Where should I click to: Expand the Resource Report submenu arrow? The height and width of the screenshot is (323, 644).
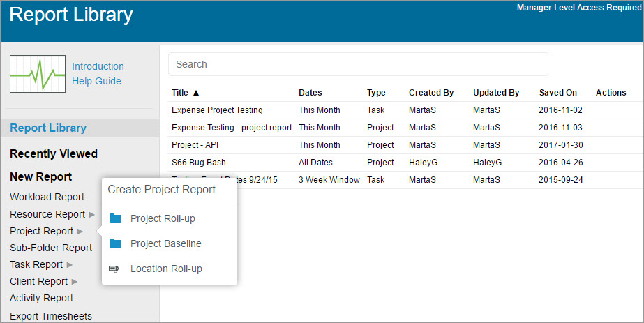[91, 215]
